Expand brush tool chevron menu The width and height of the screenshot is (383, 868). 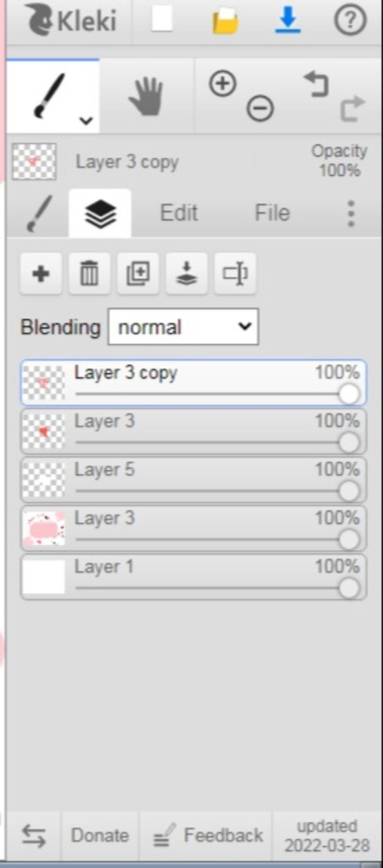coord(86,121)
